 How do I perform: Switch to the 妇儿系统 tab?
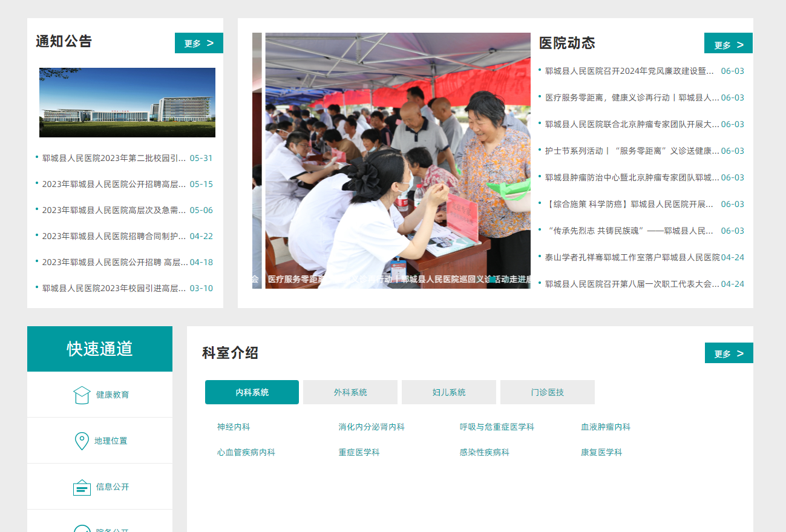449,392
